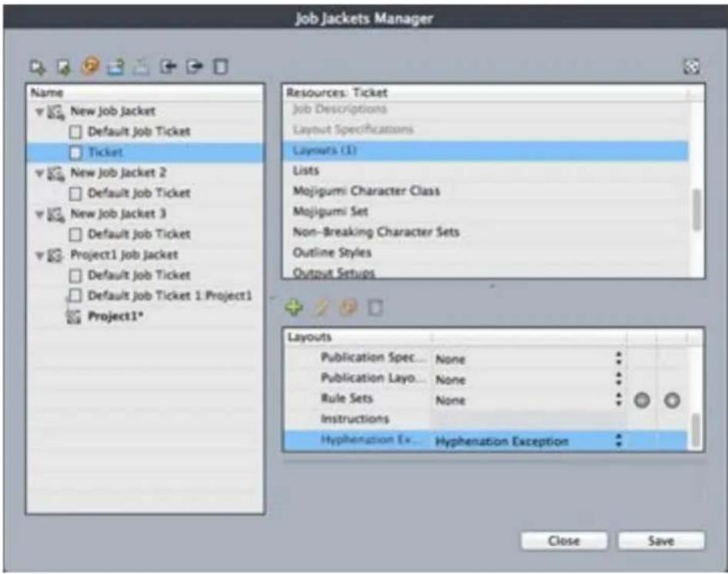The image size is (728, 574).
Task: Click the green plus New Item icon
Action: tap(294, 308)
